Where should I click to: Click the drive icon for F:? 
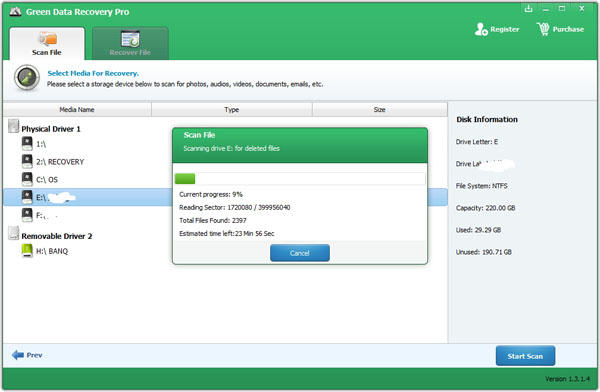[x=27, y=215]
